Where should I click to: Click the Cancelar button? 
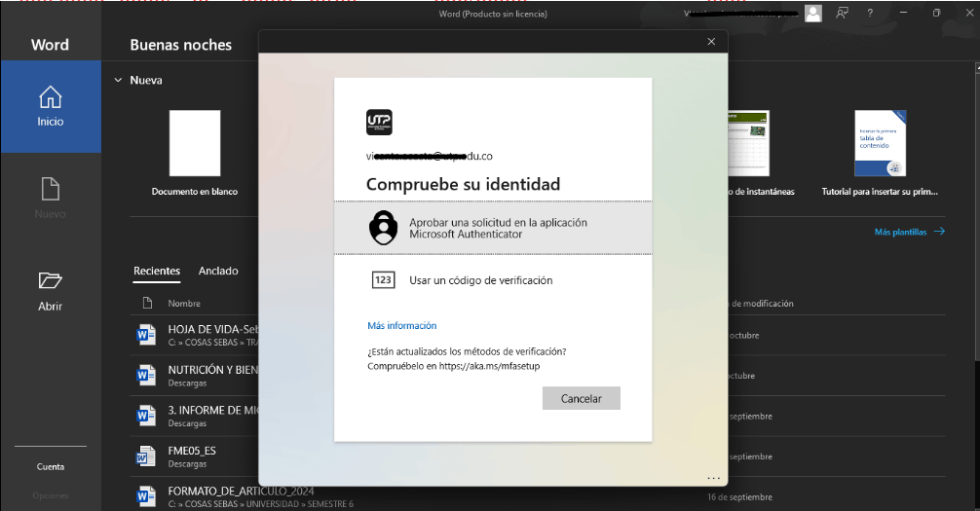(x=582, y=398)
